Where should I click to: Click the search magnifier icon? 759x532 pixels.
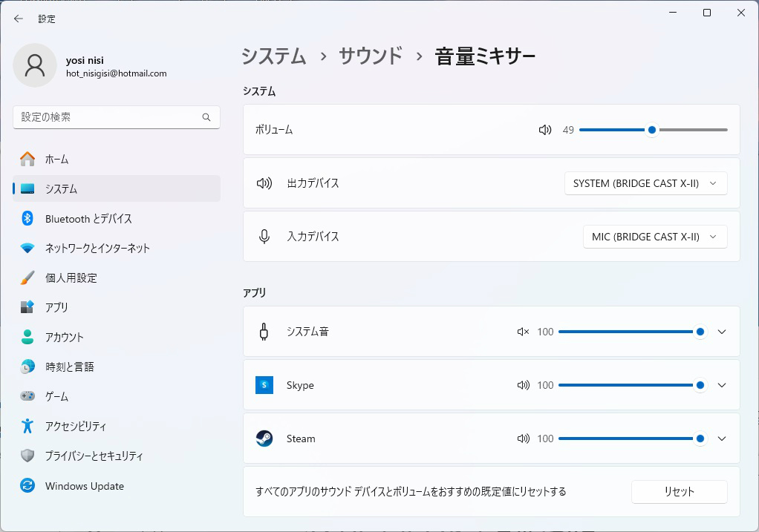(206, 117)
